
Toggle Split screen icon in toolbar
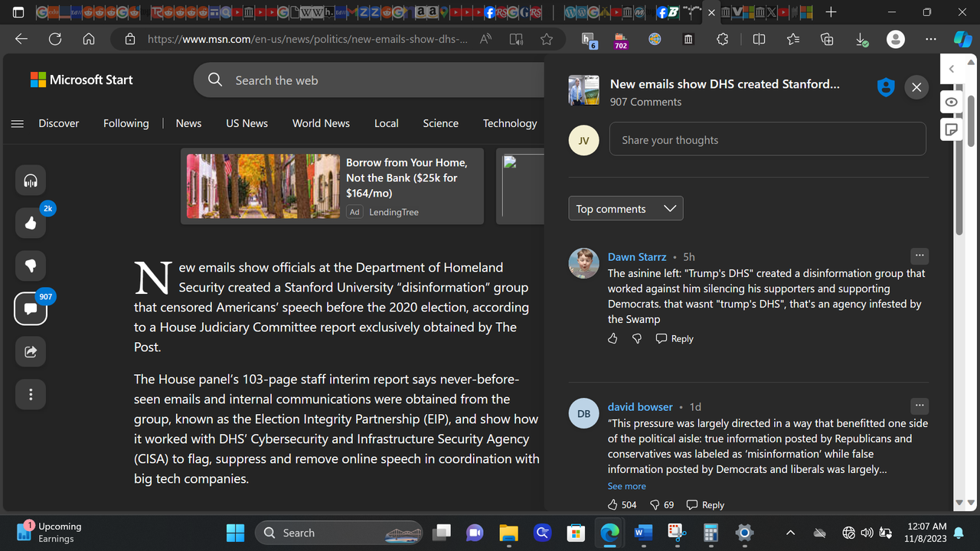click(x=759, y=39)
